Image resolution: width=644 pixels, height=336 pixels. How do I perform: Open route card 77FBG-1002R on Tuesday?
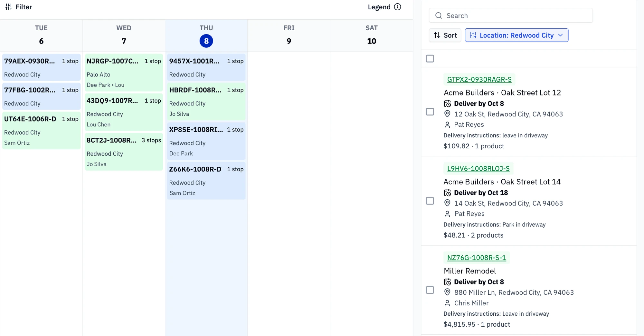click(41, 96)
